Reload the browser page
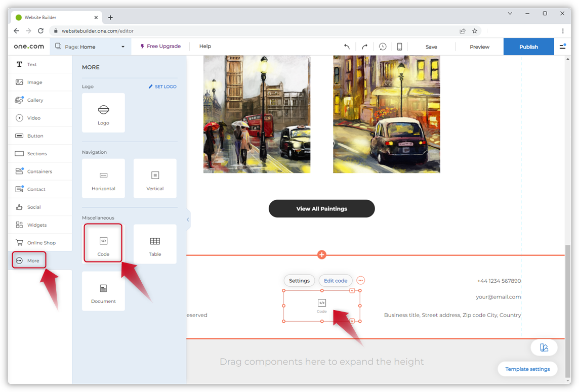579x392 pixels. pos(40,31)
